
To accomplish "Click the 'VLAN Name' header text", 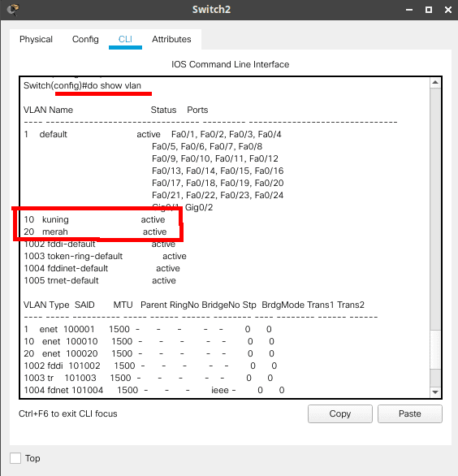I will click(48, 110).
